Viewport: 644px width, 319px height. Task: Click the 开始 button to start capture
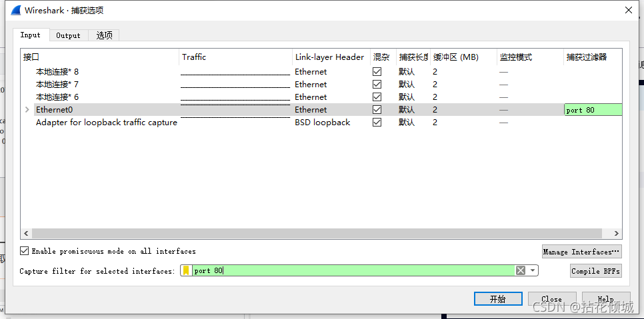[498, 299]
